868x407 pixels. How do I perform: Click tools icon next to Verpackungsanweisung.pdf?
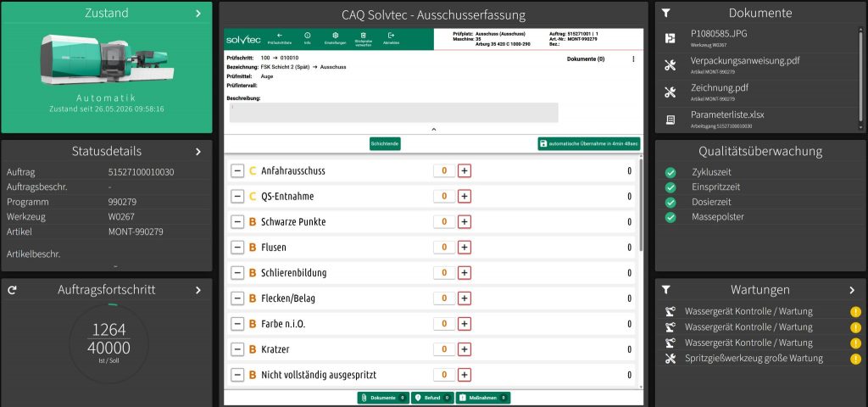[670, 65]
